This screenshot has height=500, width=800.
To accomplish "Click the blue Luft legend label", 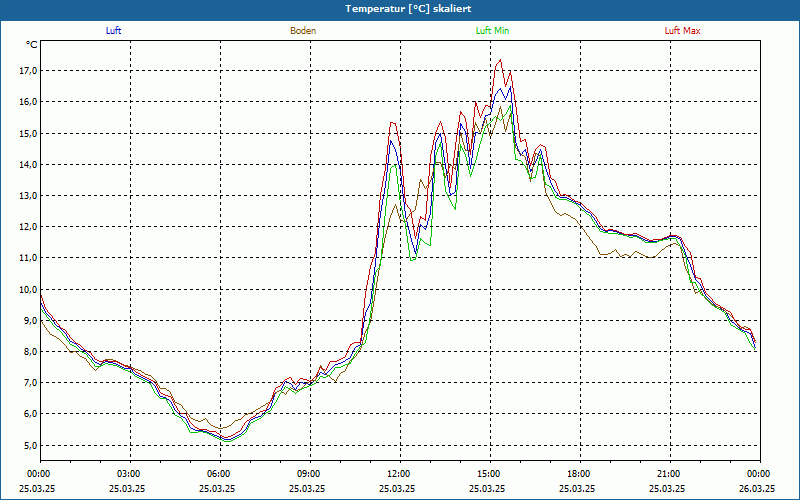I will coord(113,31).
